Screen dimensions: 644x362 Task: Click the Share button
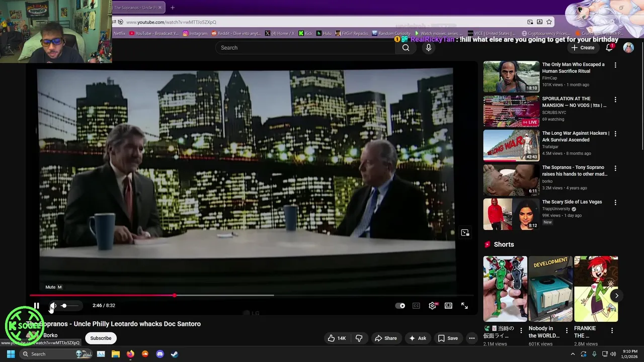point(386,338)
